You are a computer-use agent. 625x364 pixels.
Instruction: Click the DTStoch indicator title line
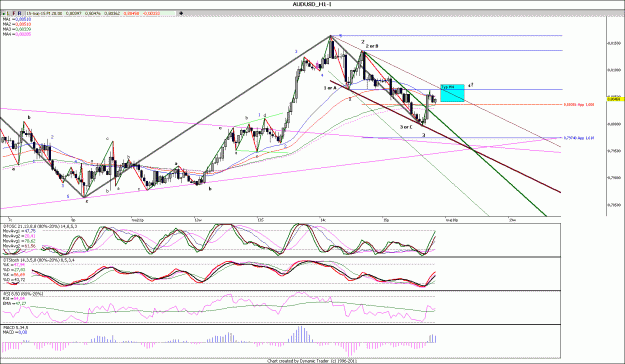click(38, 260)
